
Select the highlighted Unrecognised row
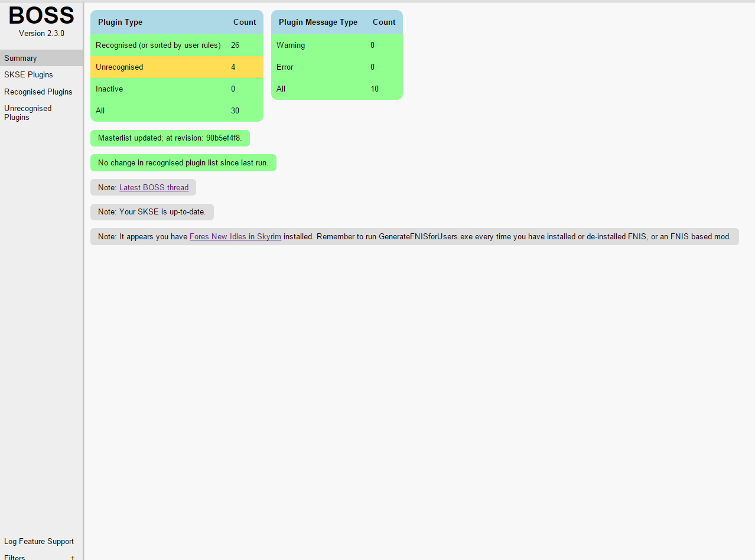(x=177, y=67)
